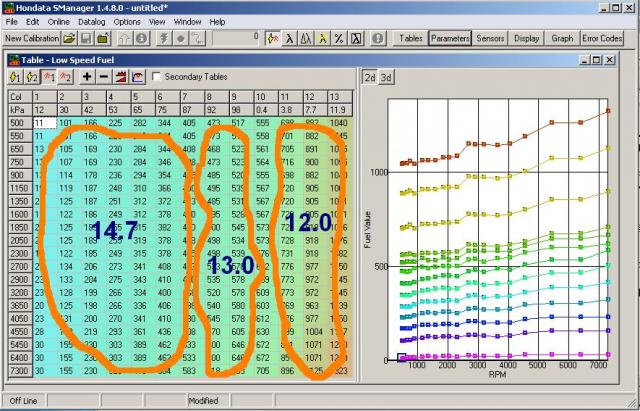640x411 pixels.
Task: Select the 500 RPM column 1 cell
Action: (39, 122)
